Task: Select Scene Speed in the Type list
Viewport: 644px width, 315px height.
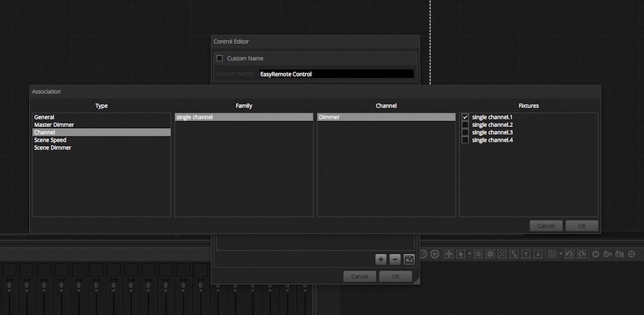Action: pyautogui.click(x=102, y=140)
